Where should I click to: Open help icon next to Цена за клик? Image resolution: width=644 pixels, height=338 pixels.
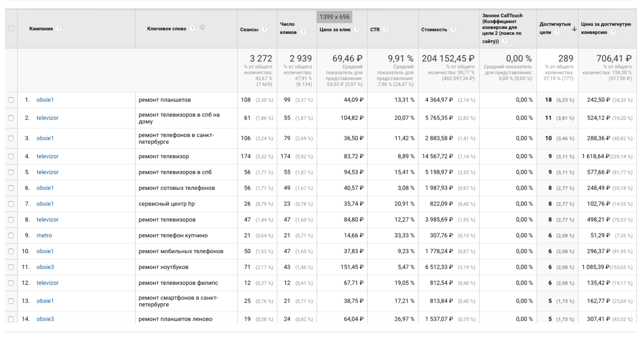pos(357,29)
